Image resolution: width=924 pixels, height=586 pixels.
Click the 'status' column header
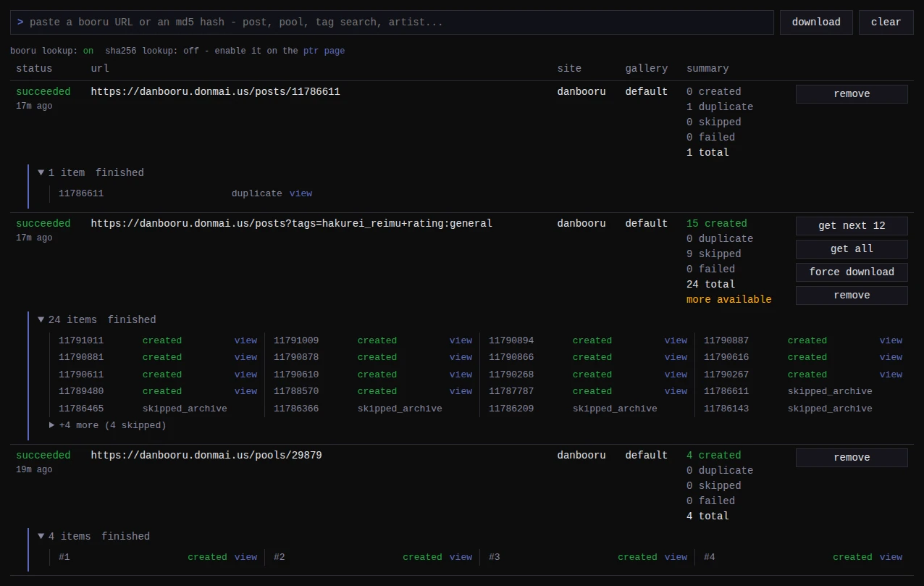click(x=34, y=69)
